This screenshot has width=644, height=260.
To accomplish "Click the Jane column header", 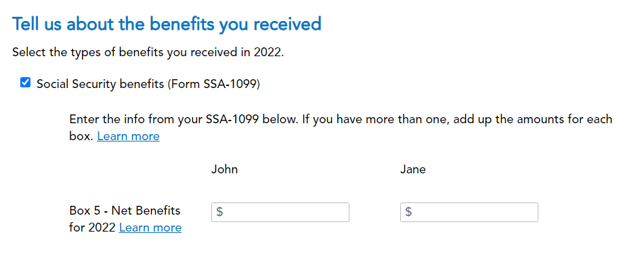I will tap(413, 170).
